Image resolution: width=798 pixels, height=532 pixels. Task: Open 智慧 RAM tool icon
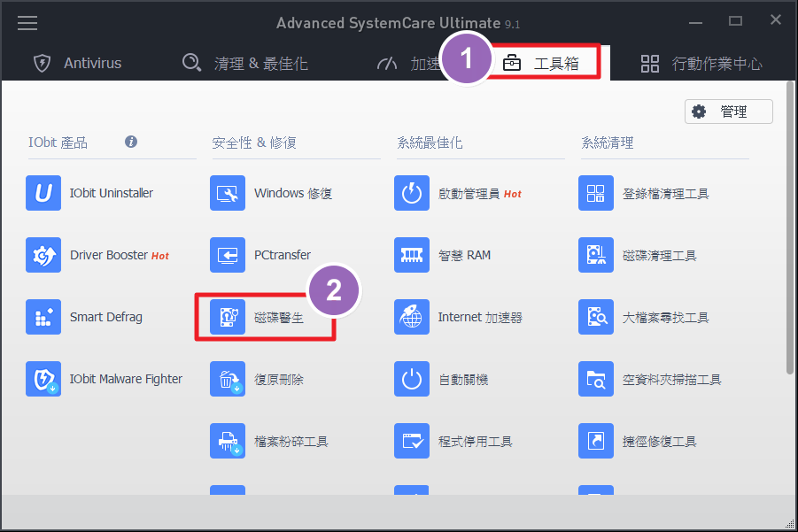412,255
